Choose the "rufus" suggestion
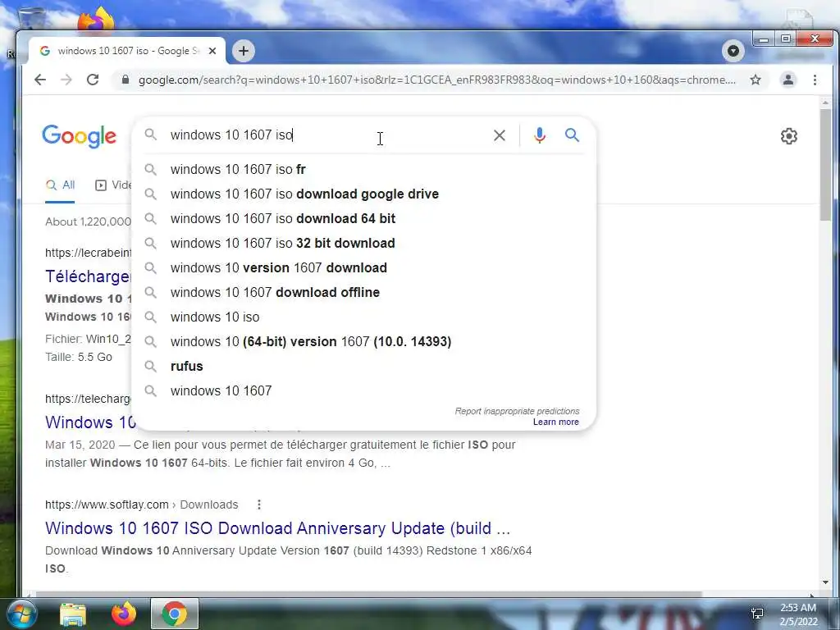840x630 pixels. (363, 367)
